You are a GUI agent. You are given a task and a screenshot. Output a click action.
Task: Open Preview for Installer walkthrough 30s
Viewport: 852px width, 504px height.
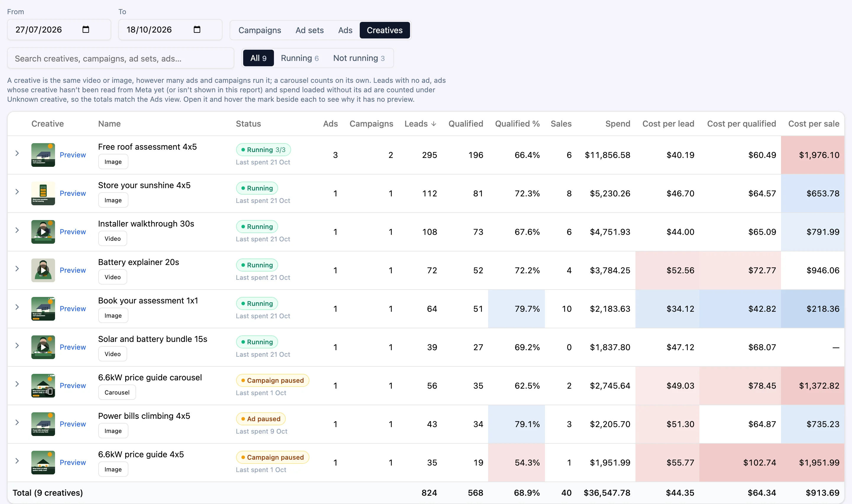(x=73, y=232)
